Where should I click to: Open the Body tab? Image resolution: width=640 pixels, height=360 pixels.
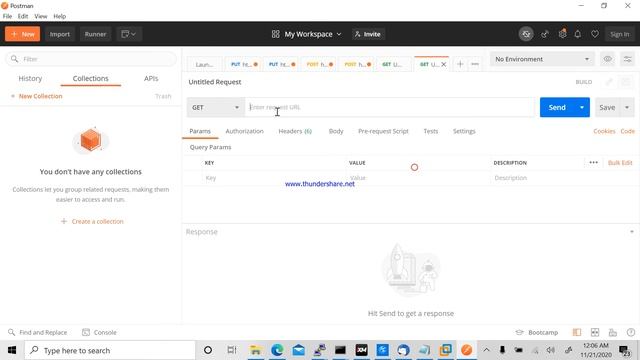pyautogui.click(x=336, y=131)
